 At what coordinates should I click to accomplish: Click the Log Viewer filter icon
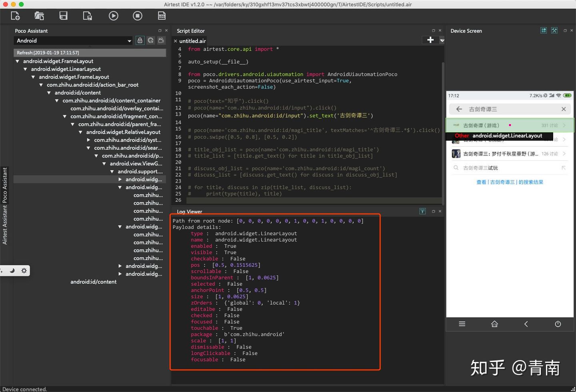coord(422,211)
